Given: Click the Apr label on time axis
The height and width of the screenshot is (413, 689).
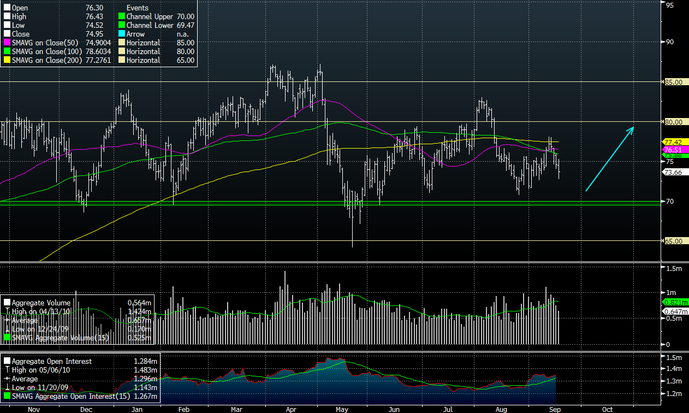Looking at the screenshot, I should pos(291,409).
